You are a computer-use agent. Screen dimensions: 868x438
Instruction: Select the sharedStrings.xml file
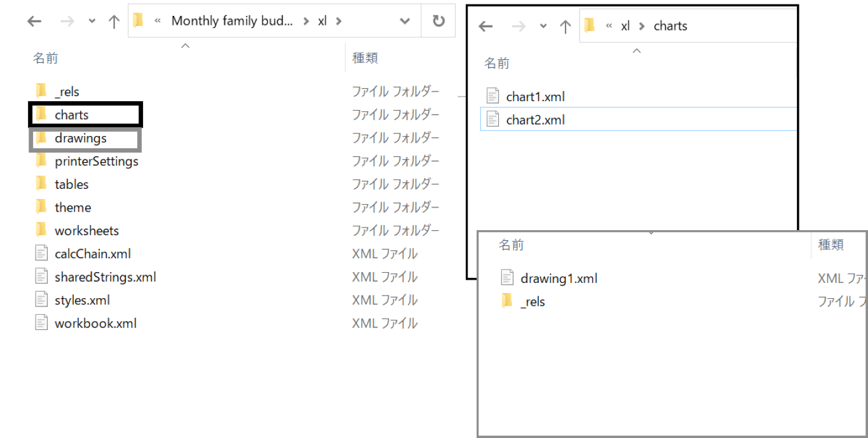pyautogui.click(x=105, y=277)
